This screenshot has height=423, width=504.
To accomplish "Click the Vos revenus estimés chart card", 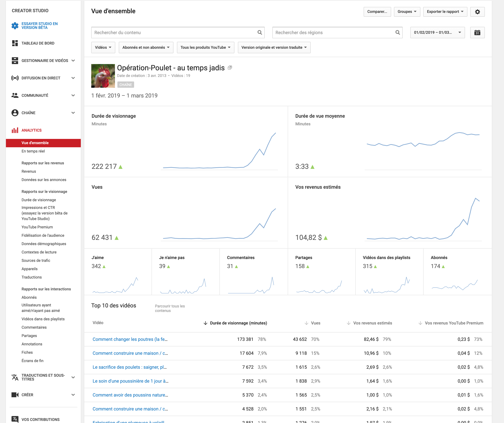I will [390, 213].
